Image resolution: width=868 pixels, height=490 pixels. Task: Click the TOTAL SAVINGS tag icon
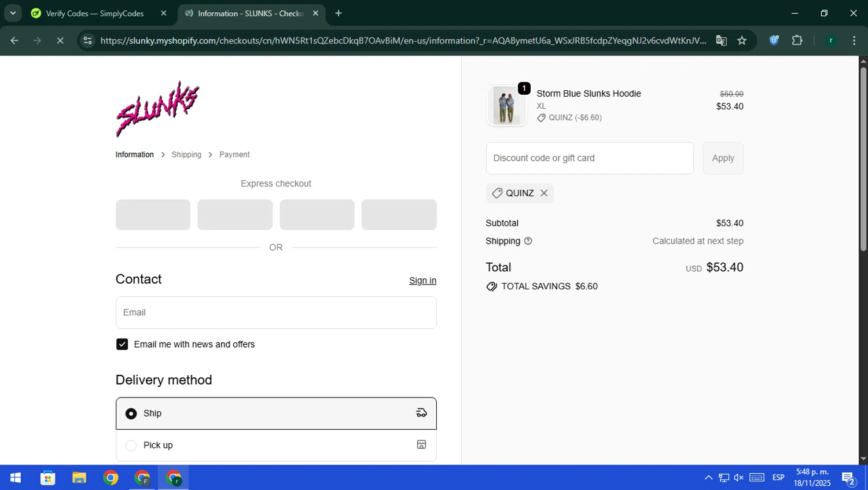click(x=492, y=286)
